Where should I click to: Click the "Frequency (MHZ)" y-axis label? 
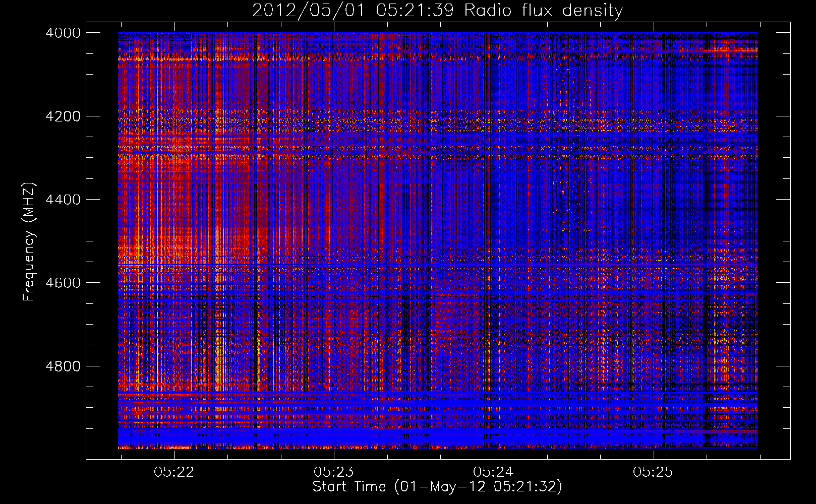point(29,242)
